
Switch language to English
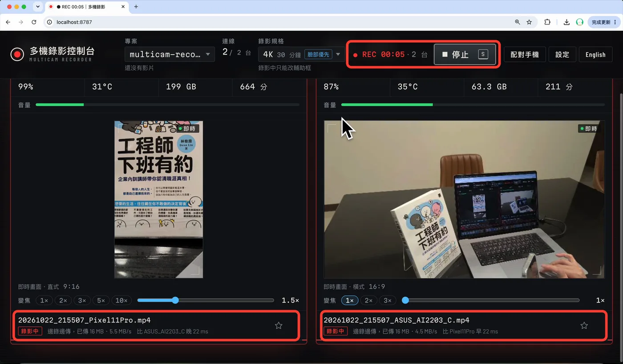[x=595, y=54]
